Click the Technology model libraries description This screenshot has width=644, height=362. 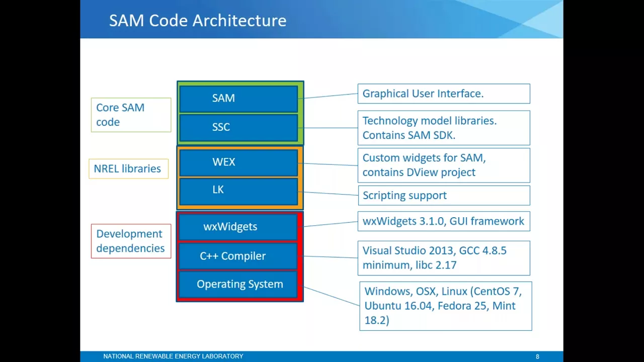pos(444,128)
